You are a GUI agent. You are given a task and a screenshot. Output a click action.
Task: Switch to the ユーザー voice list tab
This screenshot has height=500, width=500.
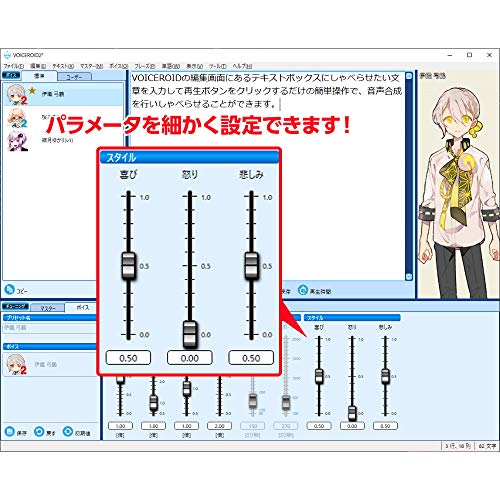point(74,77)
